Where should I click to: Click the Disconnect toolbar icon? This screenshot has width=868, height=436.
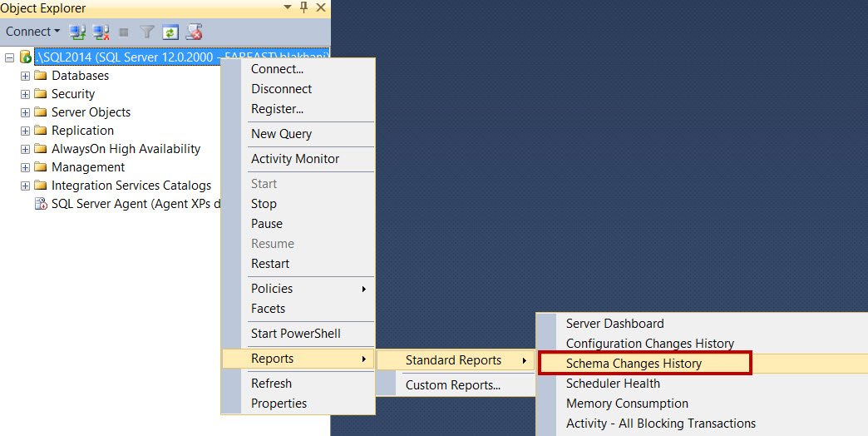pyautogui.click(x=101, y=32)
